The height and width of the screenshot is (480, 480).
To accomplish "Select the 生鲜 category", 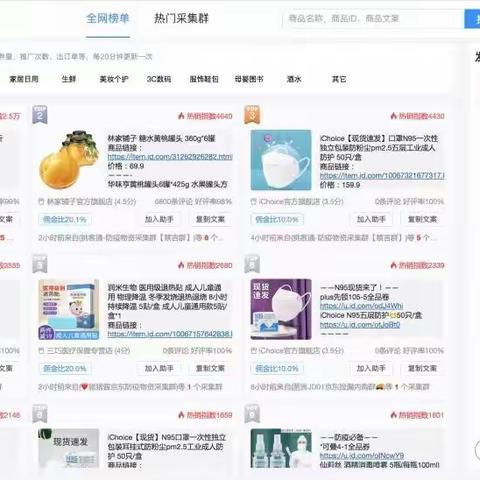I will point(69,79).
